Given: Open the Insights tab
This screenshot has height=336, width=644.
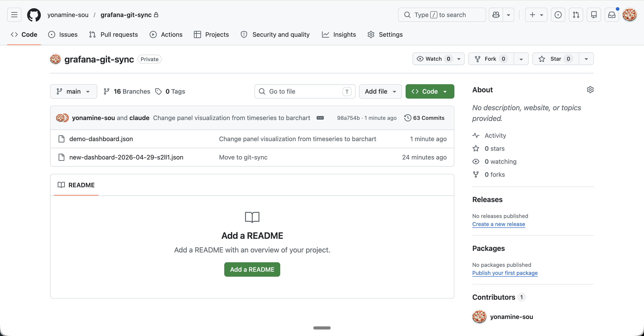Looking at the screenshot, I should 339,34.
